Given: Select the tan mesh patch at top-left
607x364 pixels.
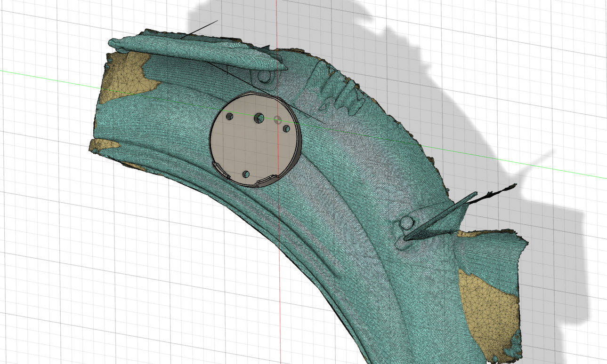Looking at the screenshot, I should [126, 75].
